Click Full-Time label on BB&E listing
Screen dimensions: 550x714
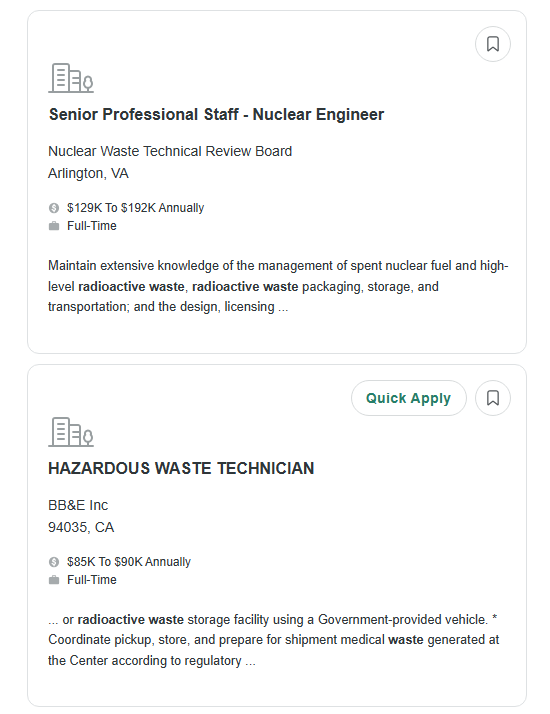92,580
